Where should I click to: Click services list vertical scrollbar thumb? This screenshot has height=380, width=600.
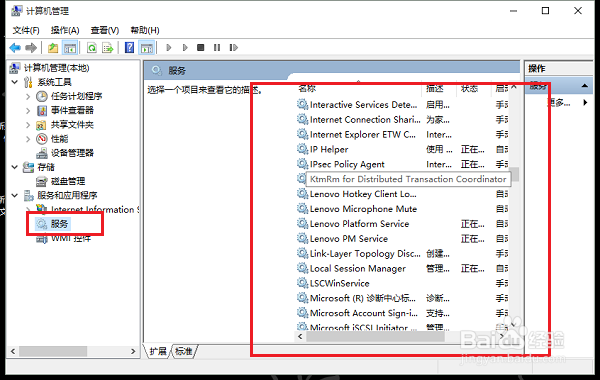pos(515,174)
